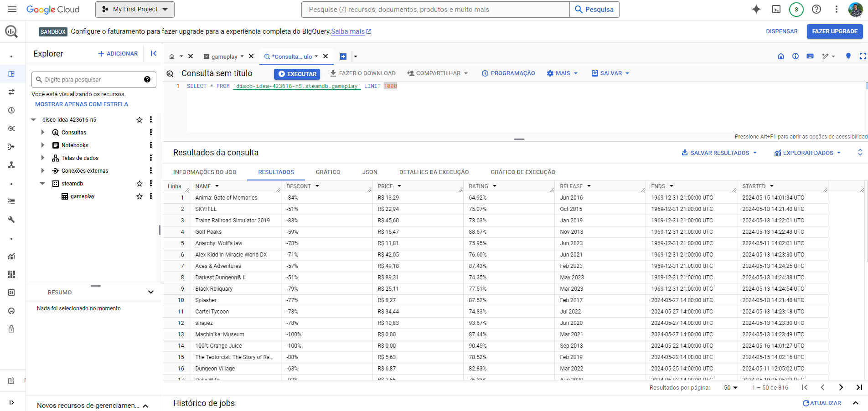Open the new tab options arrow
Image resolution: width=868 pixels, height=411 pixels.
point(356,57)
